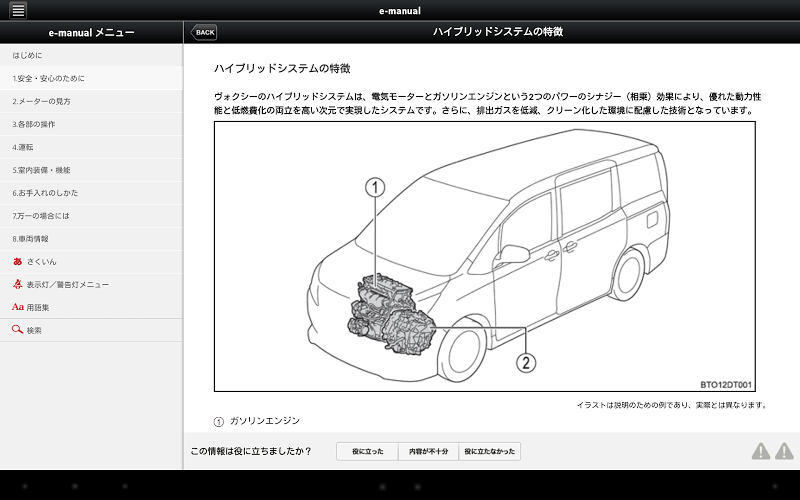Image resolution: width=800 pixels, height=500 pixels.
Task: Click the Aa glossary icon
Action: (x=17, y=307)
